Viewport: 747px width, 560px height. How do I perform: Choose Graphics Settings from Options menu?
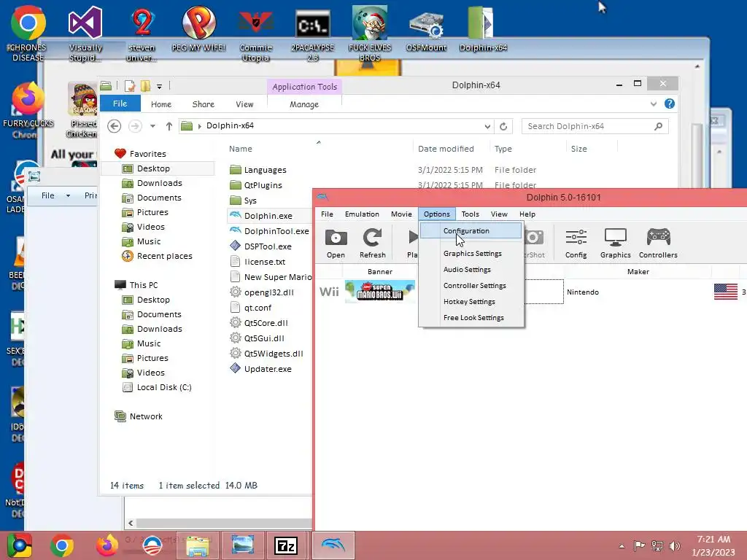[471, 253]
